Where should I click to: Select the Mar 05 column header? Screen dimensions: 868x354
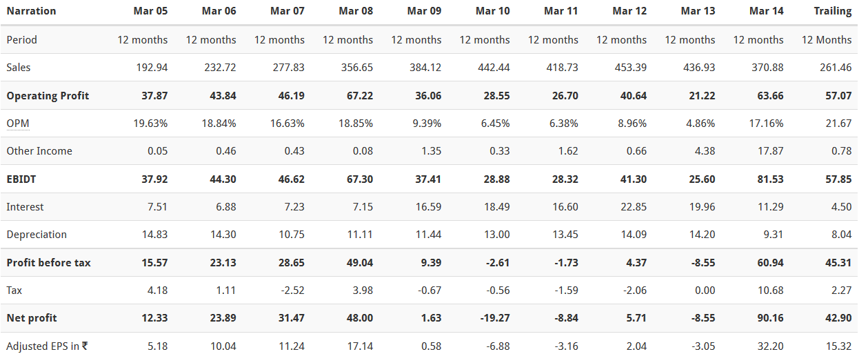point(150,11)
